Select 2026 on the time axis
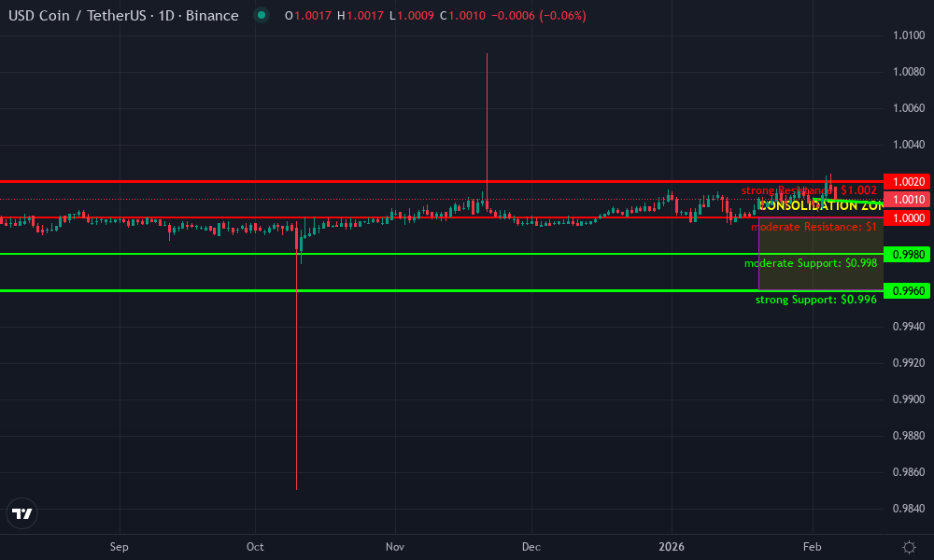 (x=672, y=547)
